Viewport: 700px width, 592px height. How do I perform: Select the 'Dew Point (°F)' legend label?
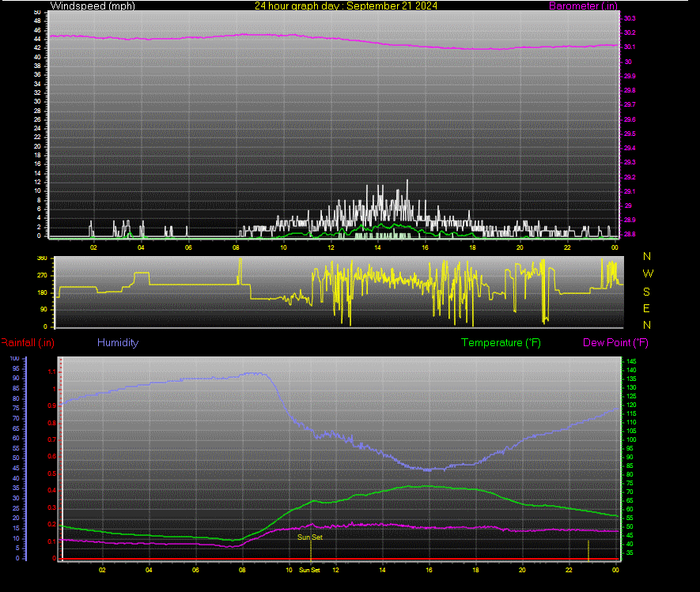(x=615, y=342)
